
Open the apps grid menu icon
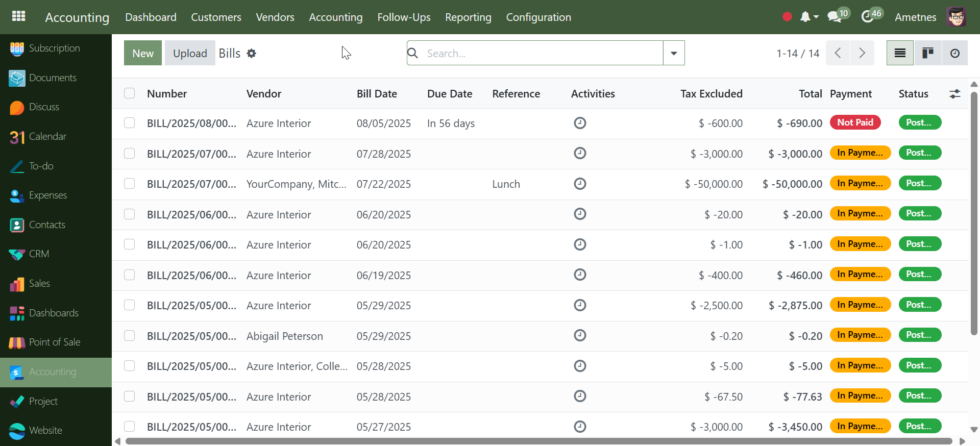18,16
